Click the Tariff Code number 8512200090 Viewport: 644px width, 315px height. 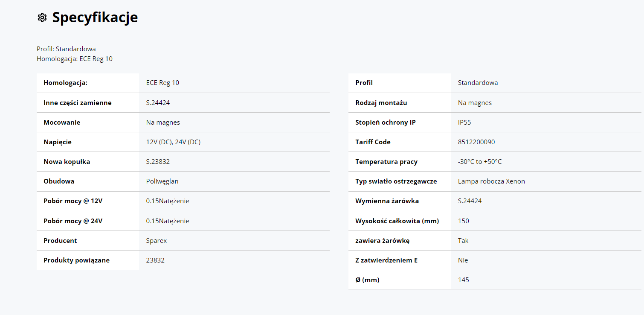(476, 142)
